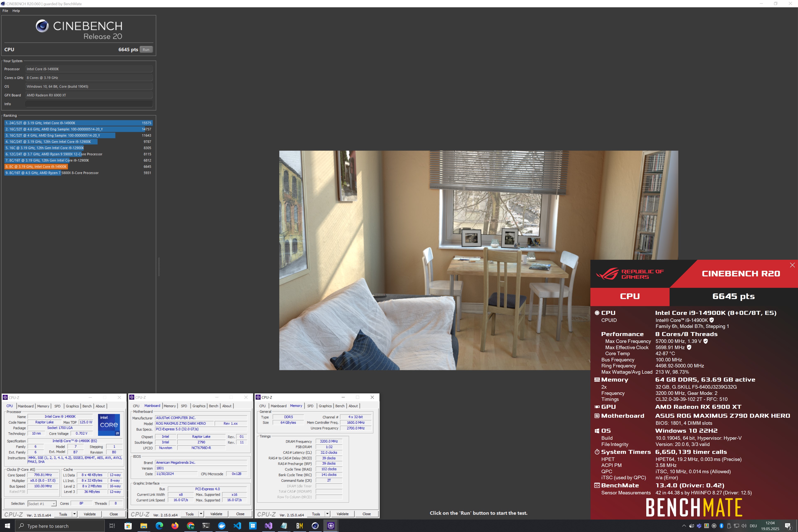Open the Cinebench Help menu
The width and height of the screenshot is (798, 532).
(x=16, y=11)
